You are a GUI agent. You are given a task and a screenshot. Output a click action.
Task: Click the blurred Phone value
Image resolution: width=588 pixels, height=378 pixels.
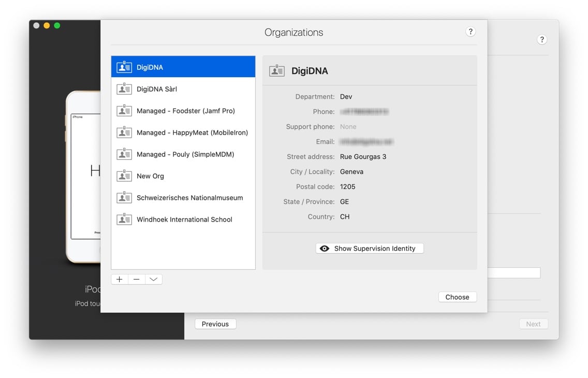(x=364, y=112)
